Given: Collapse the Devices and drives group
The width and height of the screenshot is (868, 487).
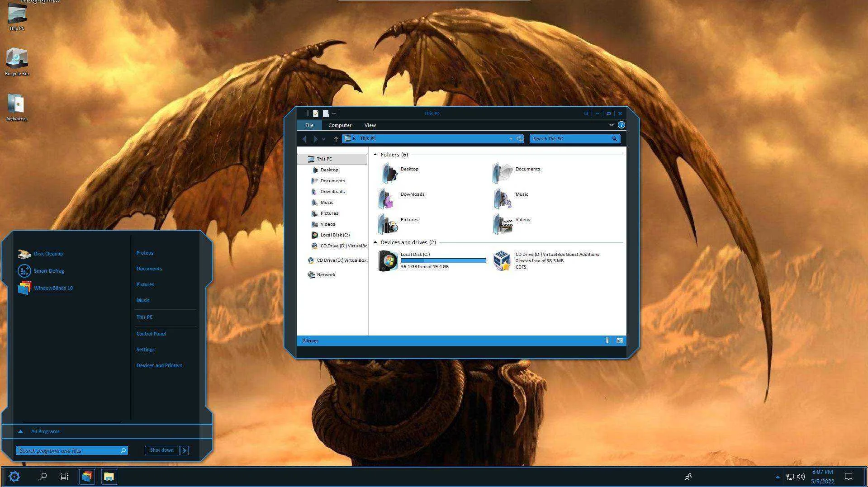Looking at the screenshot, I should pyautogui.click(x=375, y=242).
